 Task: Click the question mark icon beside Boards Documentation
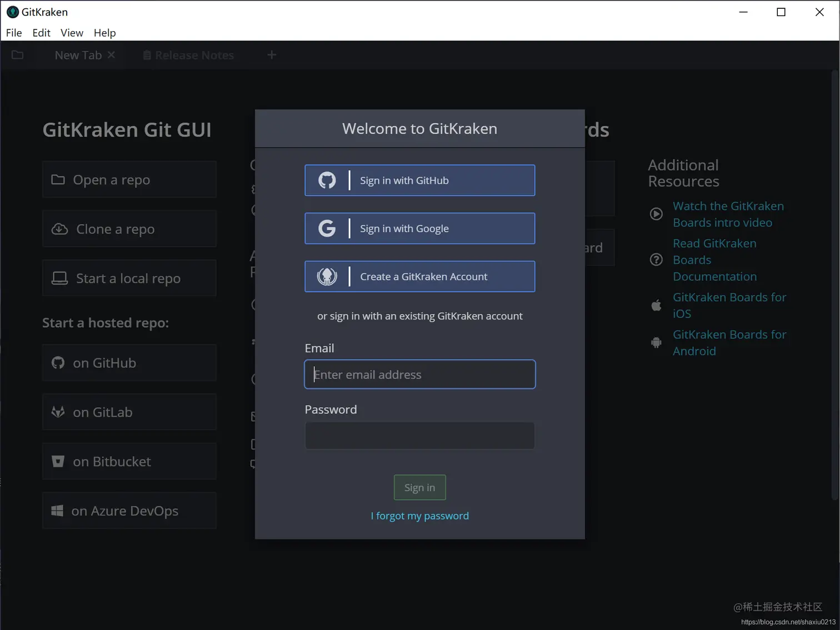click(x=656, y=259)
